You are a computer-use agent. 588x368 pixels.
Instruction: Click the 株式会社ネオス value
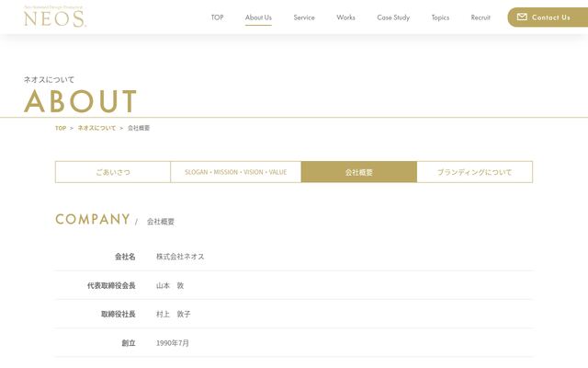180,257
